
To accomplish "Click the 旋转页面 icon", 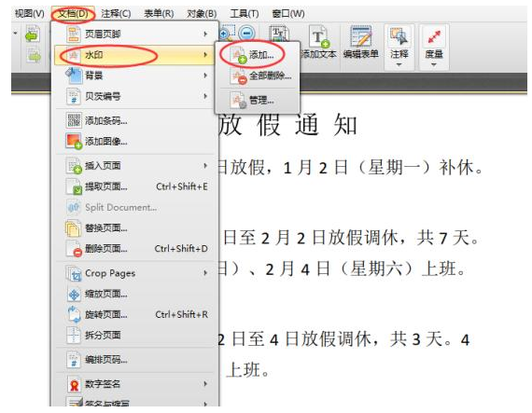I will point(74,315).
